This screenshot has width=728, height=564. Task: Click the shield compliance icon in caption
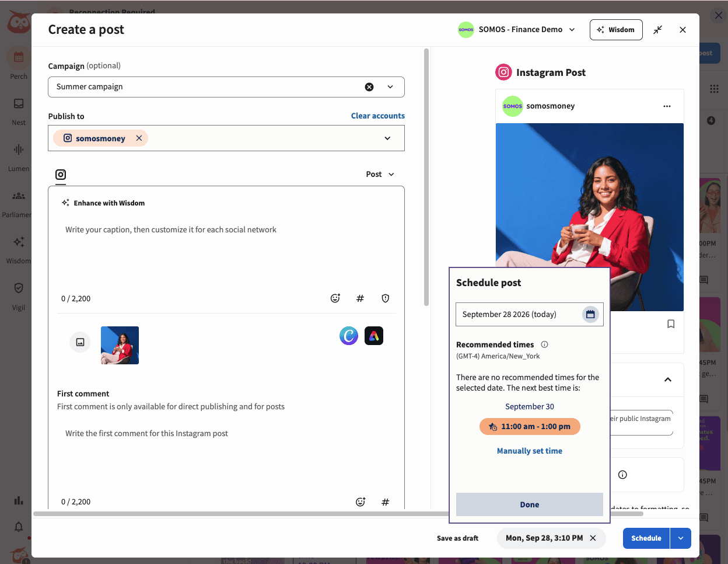coord(386,298)
